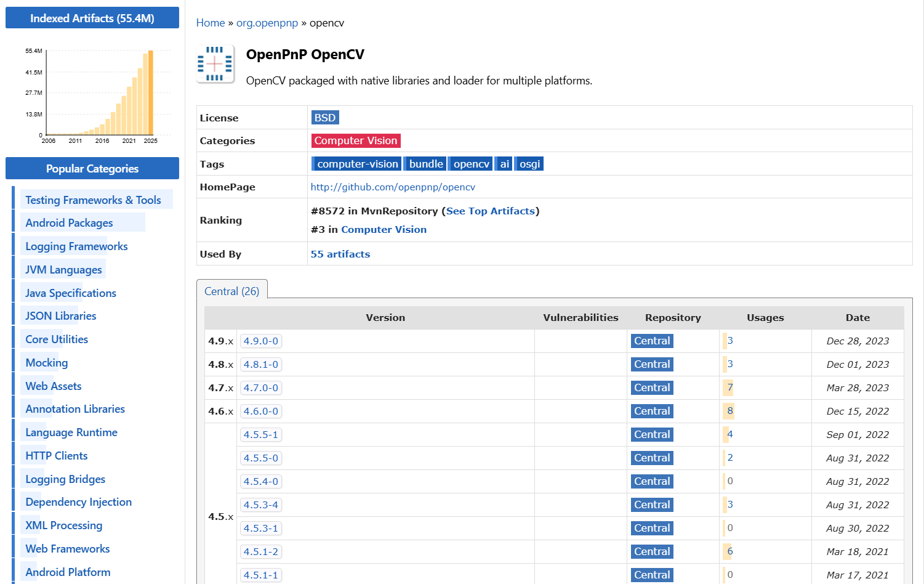Open the Web Assets category
This screenshot has width=924, height=584.
coord(54,386)
